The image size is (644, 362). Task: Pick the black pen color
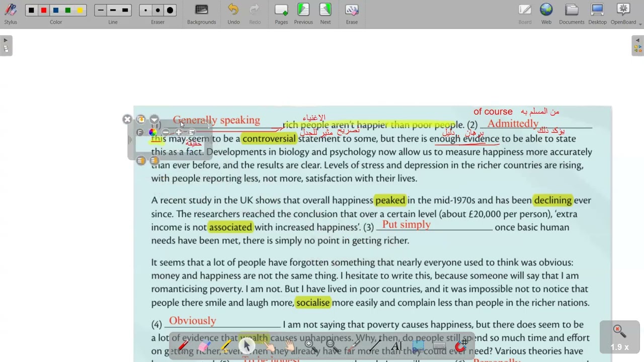[32, 10]
